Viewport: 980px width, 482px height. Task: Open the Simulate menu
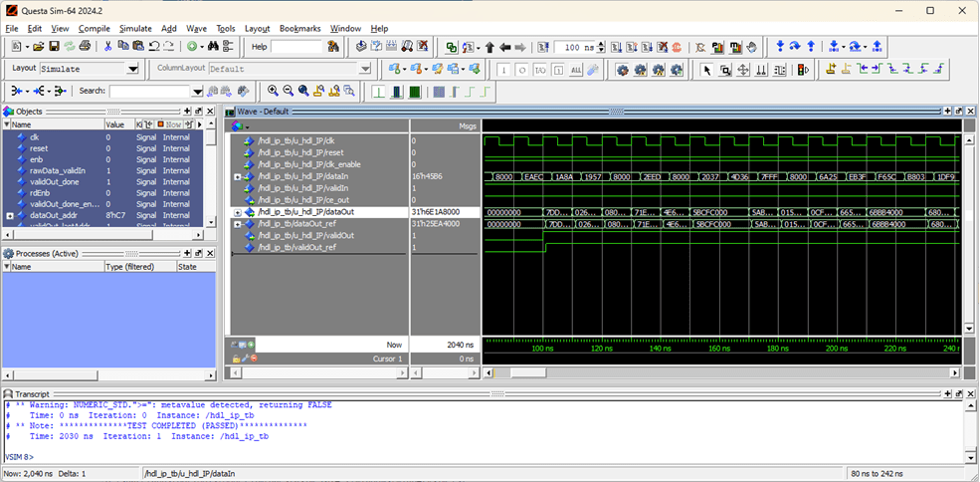[x=134, y=29]
